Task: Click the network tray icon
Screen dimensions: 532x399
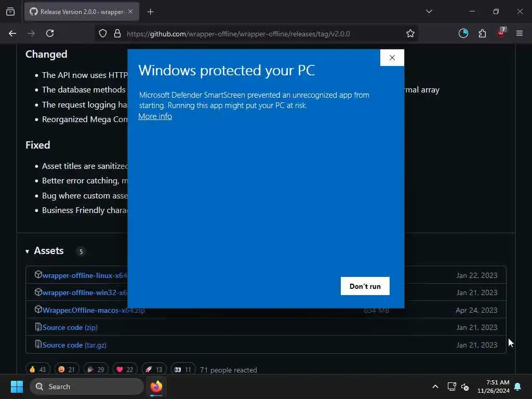Action: (451, 387)
